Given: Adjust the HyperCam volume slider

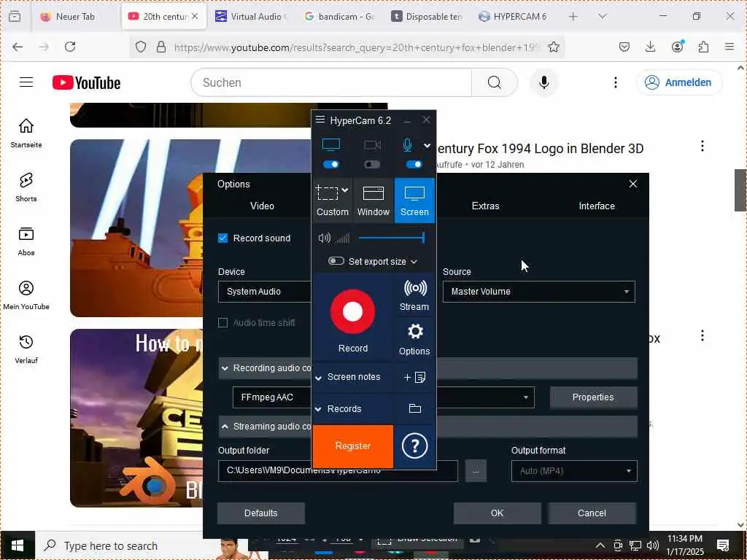Looking at the screenshot, I should 391,238.
